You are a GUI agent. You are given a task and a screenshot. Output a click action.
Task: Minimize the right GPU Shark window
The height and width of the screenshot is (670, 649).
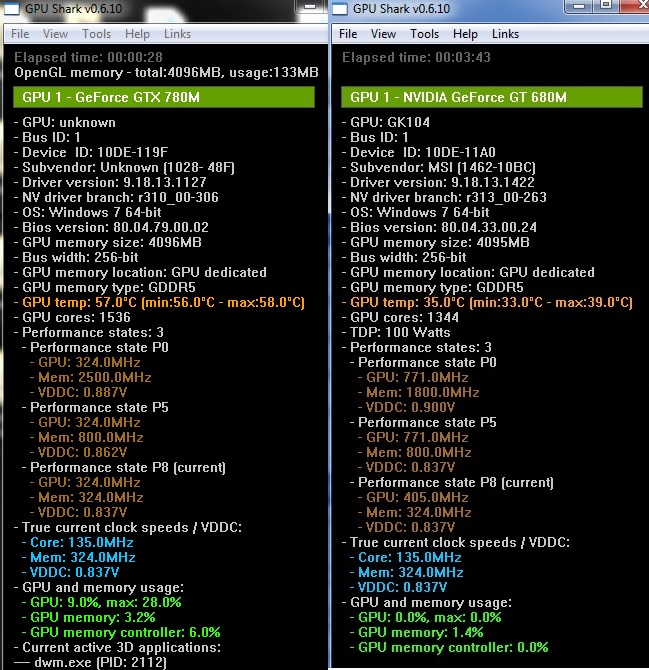pyautogui.click(x=579, y=6)
